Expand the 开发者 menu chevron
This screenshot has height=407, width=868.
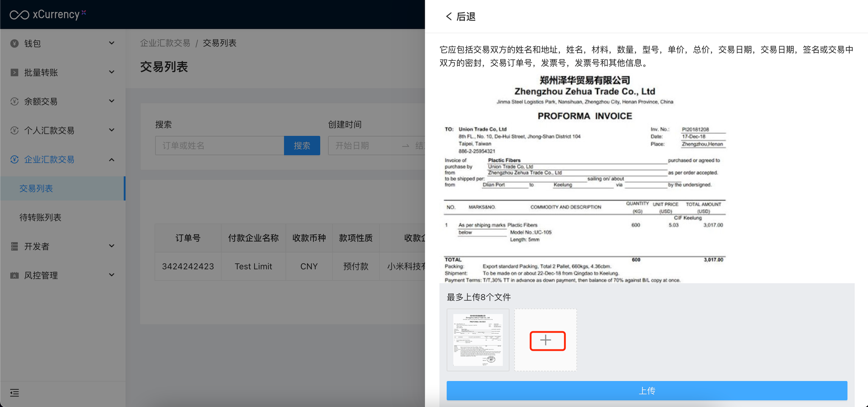click(x=111, y=246)
